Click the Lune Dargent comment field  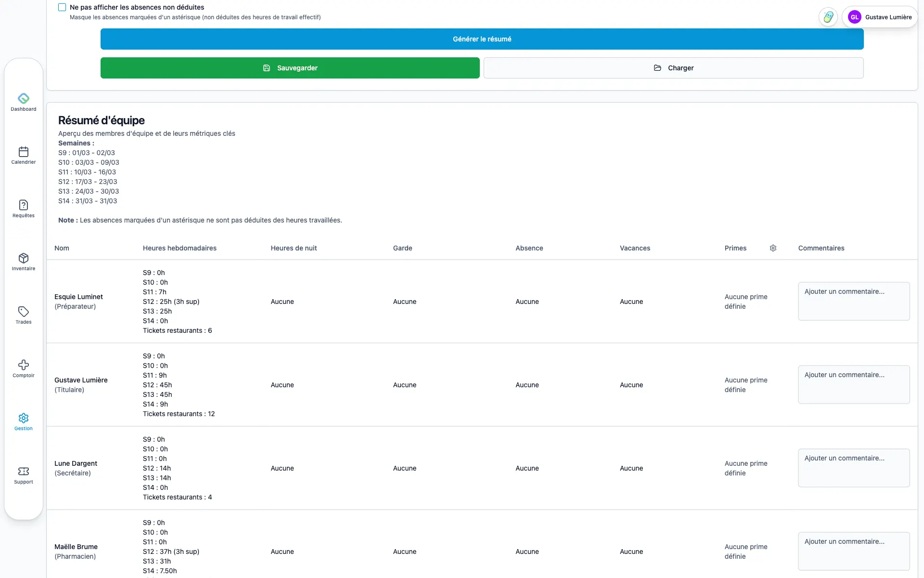point(853,468)
